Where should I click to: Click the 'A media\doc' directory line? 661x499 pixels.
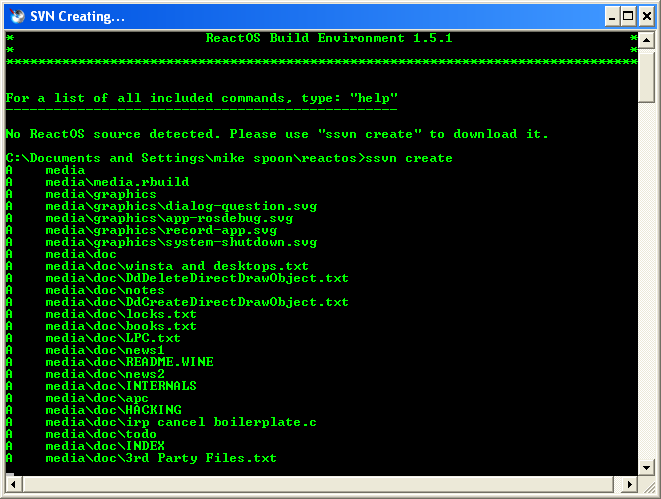[61, 254]
